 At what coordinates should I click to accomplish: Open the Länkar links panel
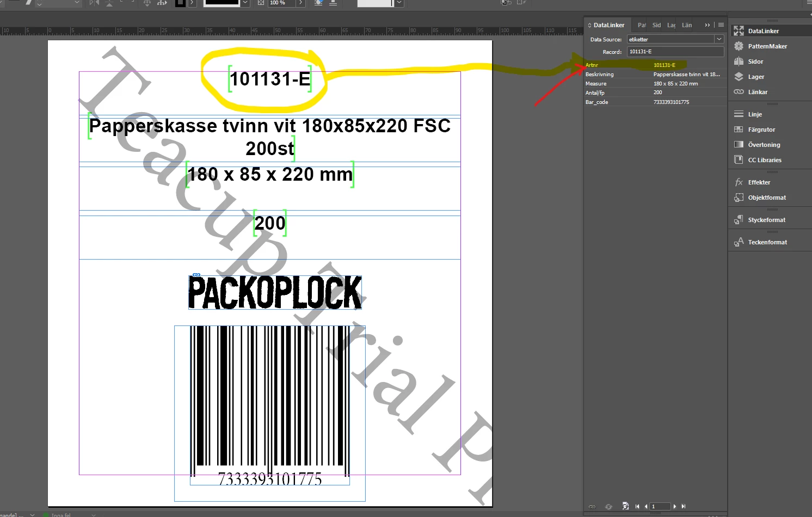point(757,92)
